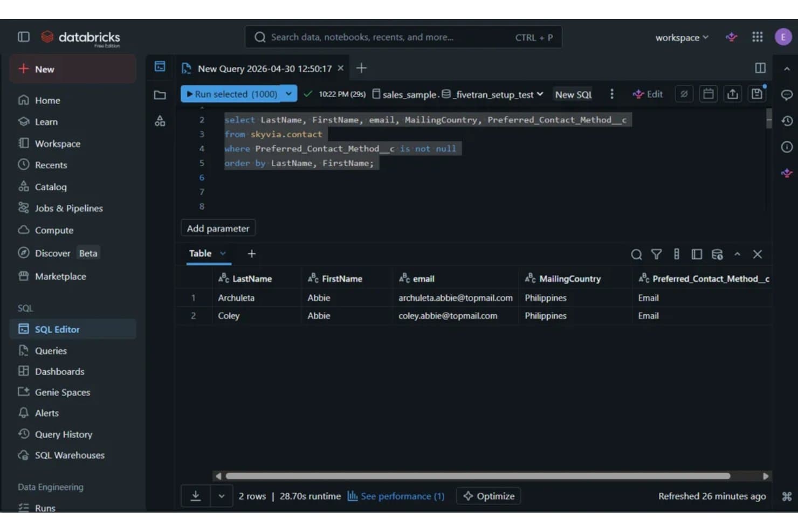Click the New button in sidebar
The image size is (798, 532).
(73, 69)
